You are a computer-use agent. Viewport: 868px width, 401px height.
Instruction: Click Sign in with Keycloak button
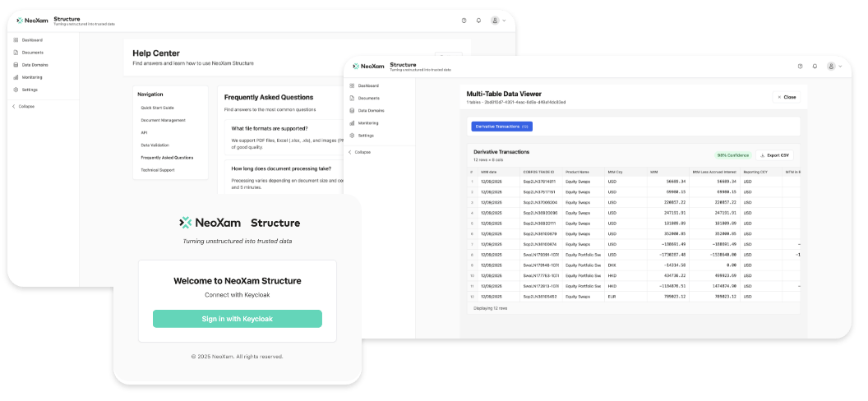point(238,319)
